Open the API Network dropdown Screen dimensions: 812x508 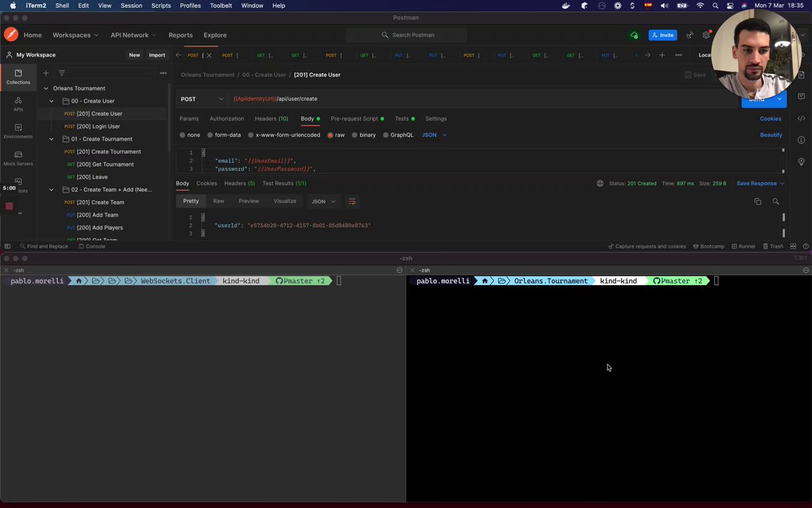133,35
